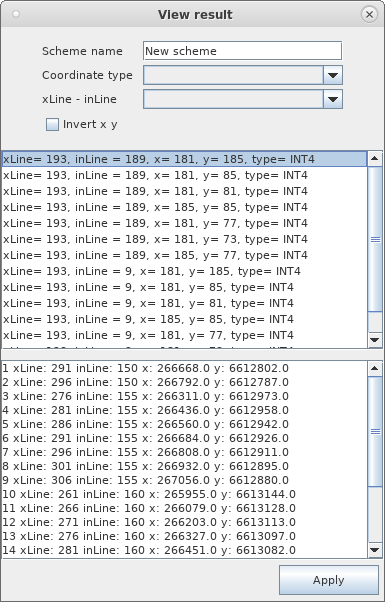Click result line 11 xLine: 266 inLine: 160

point(149,508)
